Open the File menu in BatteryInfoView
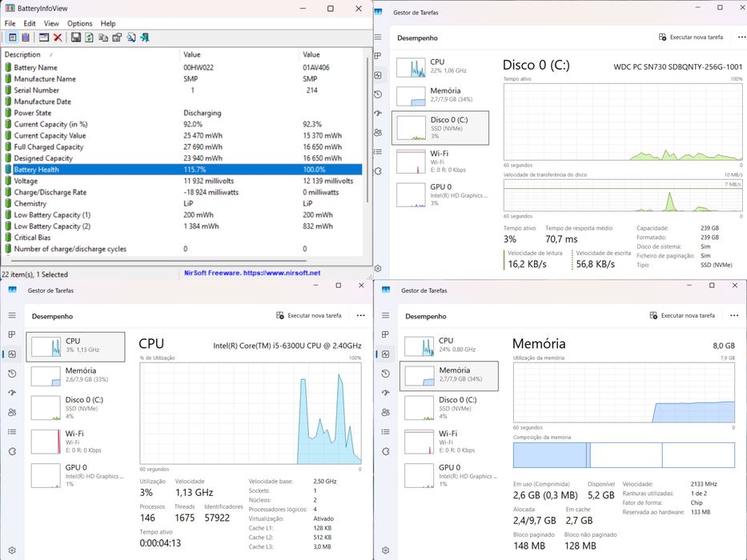 [x=10, y=23]
